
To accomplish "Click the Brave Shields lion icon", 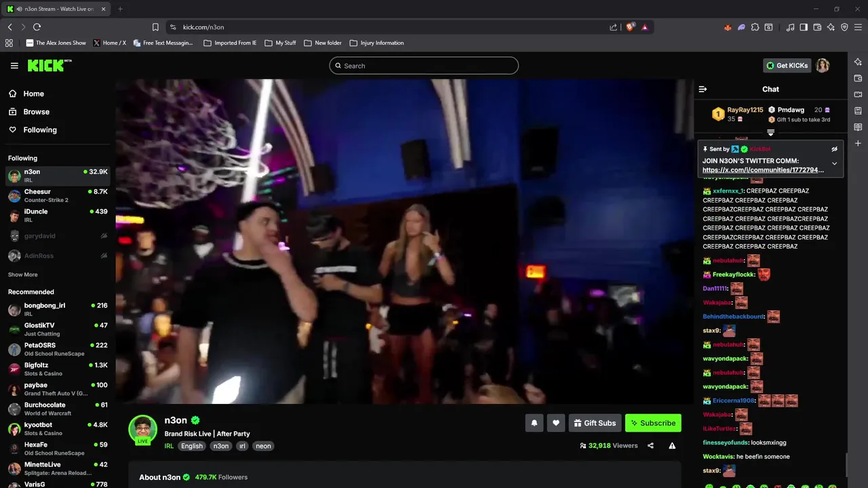I will [x=630, y=27].
